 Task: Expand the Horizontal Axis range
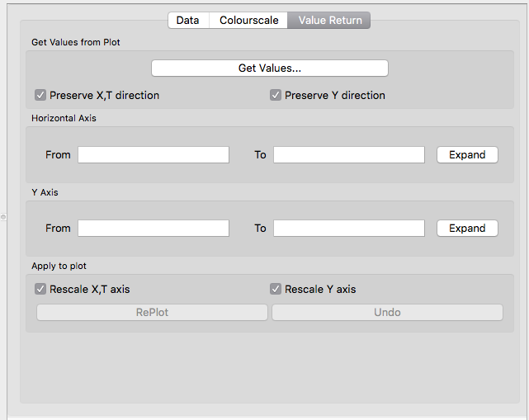click(467, 154)
